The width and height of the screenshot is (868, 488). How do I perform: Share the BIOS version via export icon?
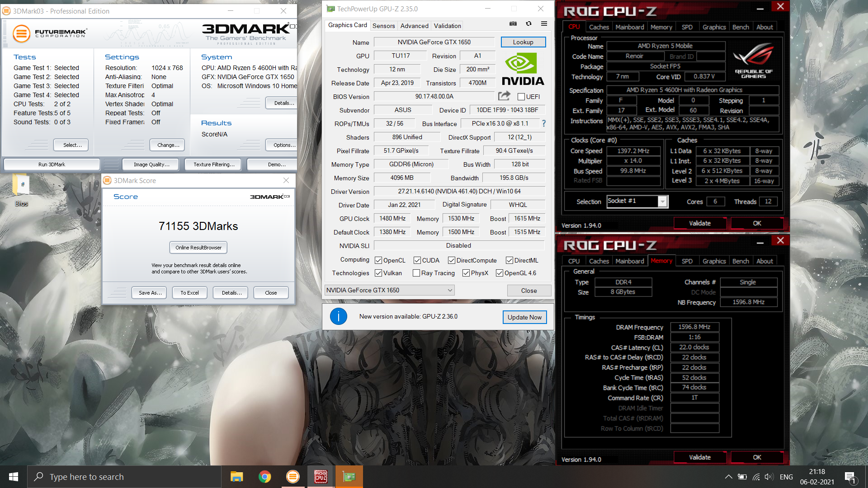504,96
